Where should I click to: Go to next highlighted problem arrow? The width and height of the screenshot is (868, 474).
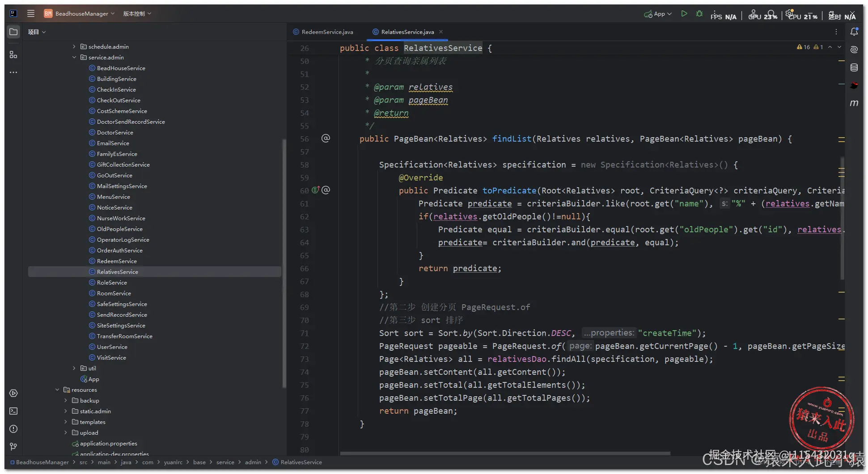click(839, 47)
